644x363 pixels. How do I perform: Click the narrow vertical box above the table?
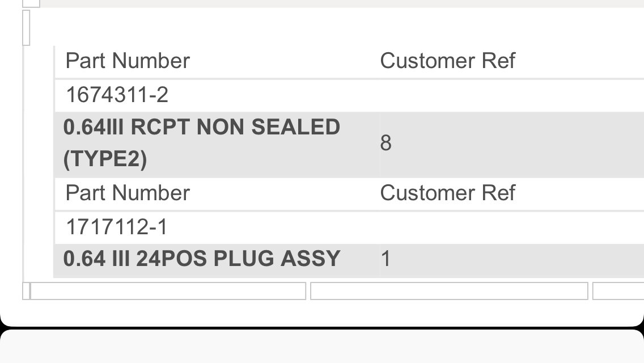26,28
